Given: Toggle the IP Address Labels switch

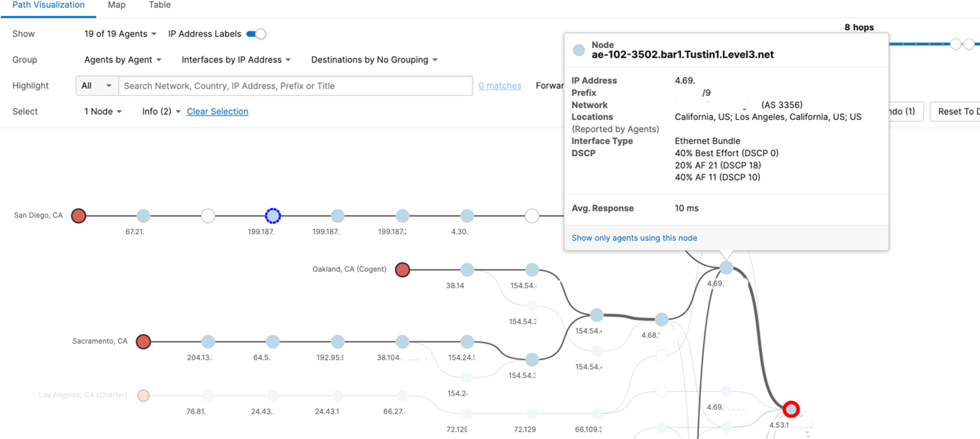Looking at the screenshot, I should click(x=256, y=34).
